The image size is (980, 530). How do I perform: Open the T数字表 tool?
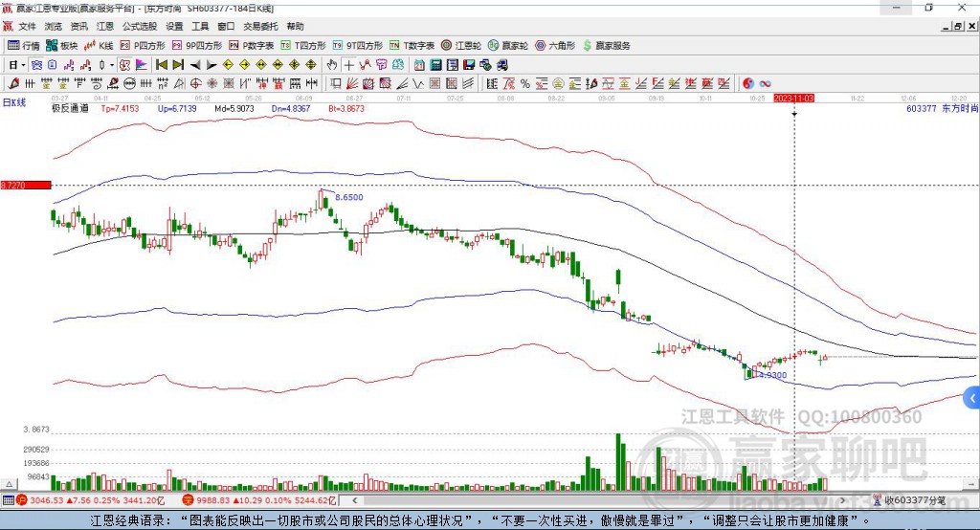click(412, 46)
